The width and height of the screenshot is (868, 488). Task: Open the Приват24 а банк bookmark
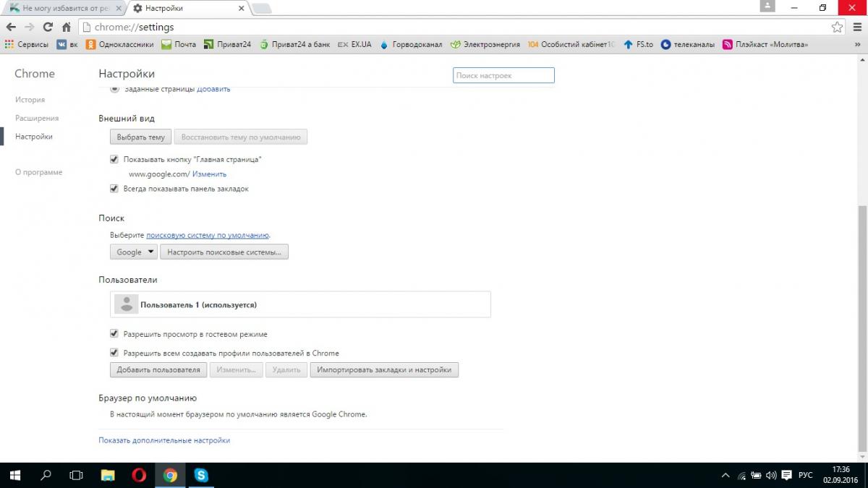click(x=294, y=44)
